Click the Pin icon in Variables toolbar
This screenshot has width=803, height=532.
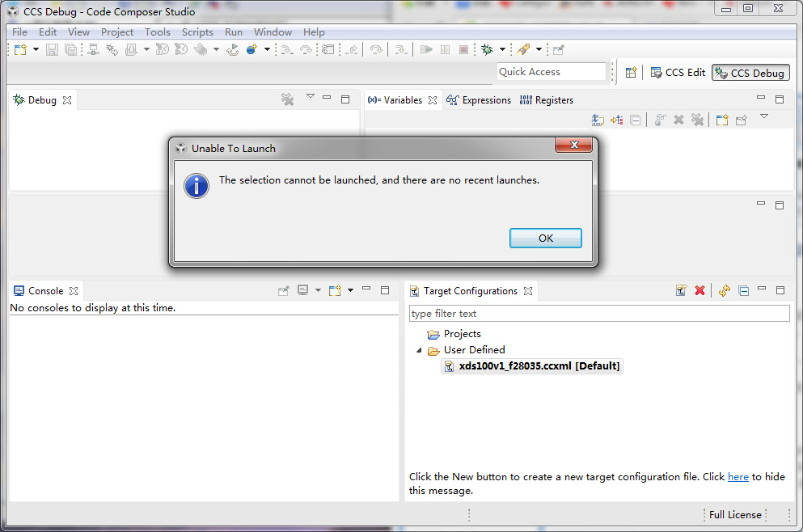[741, 120]
